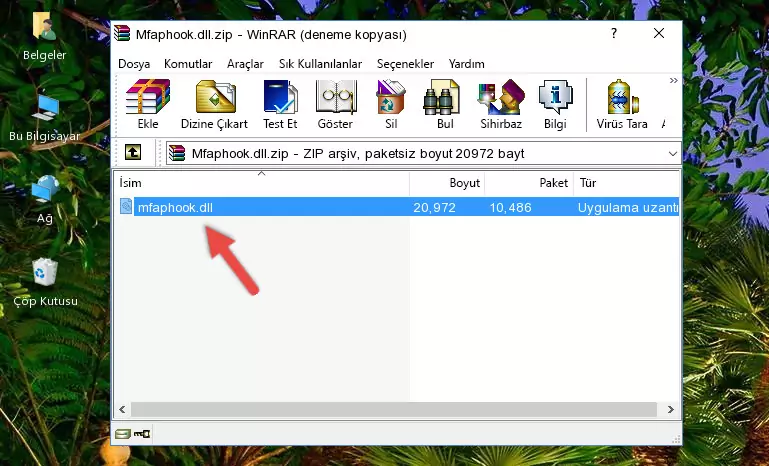Click the horizontal scrollbar track
Image resolution: width=769 pixels, height=466 pixels.
[393, 409]
